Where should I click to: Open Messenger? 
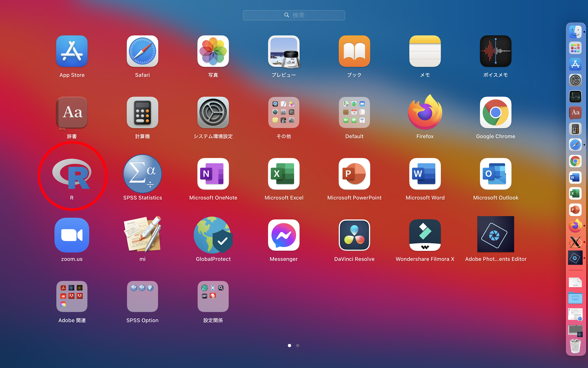[283, 235]
